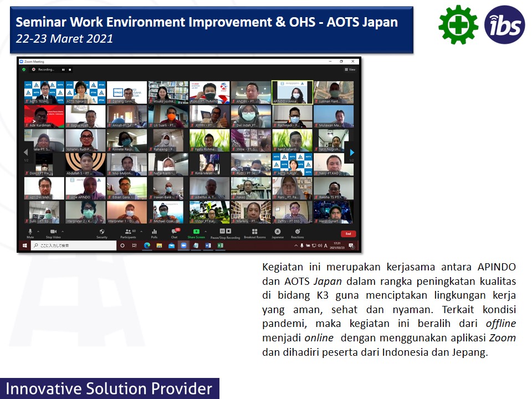Viewport: 532px width, 399px height.
Task: Open Excel from the taskbar
Action: coord(220,245)
